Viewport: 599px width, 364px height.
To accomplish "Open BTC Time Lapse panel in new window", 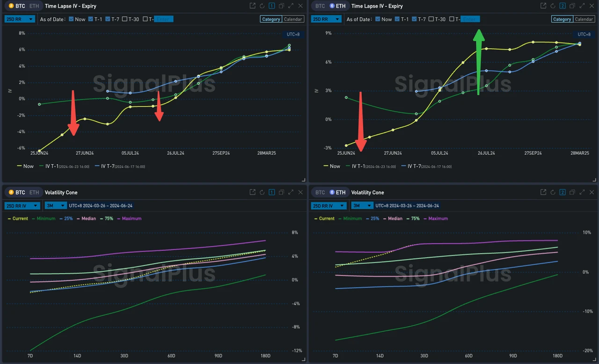I will click(253, 6).
